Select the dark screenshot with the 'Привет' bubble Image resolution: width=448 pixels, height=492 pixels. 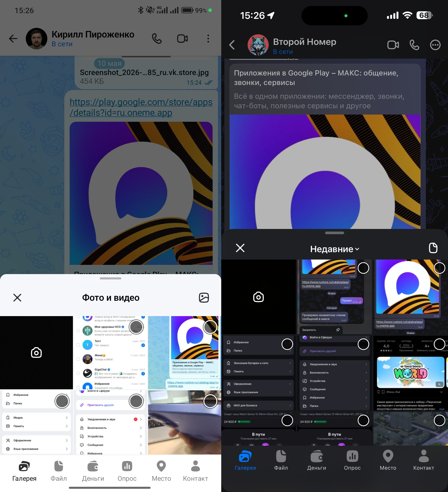[x=363, y=268]
